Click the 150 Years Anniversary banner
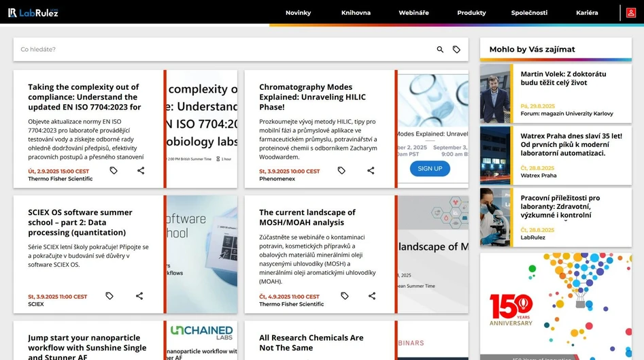The width and height of the screenshot is (644, 360). coord(556,306)
